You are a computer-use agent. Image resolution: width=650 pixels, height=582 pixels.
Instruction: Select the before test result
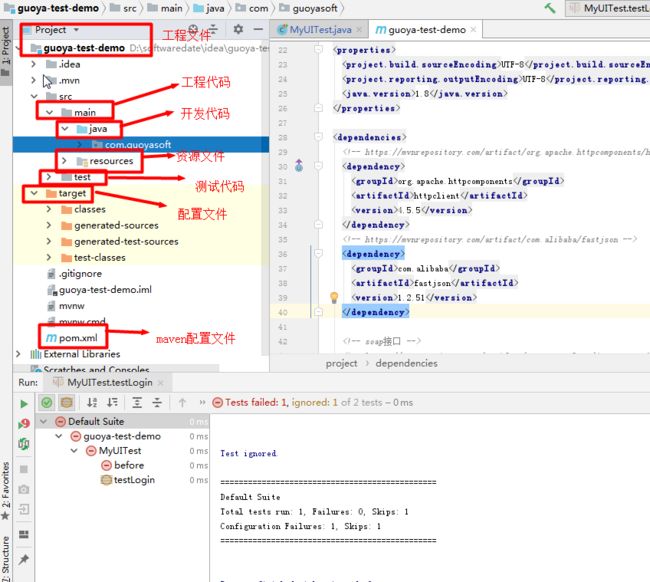coord(123,465)
